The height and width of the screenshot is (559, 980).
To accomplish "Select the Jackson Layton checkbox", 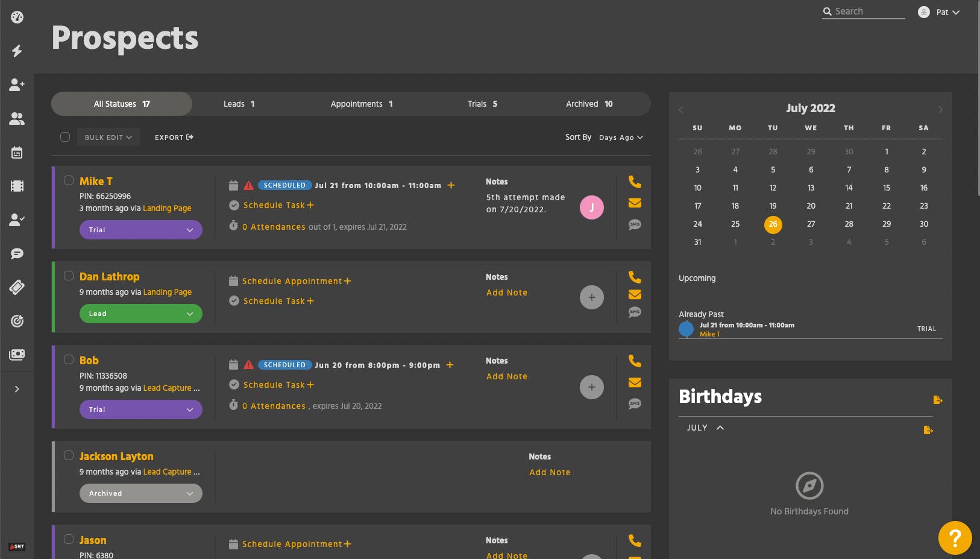I will (69, 455).
